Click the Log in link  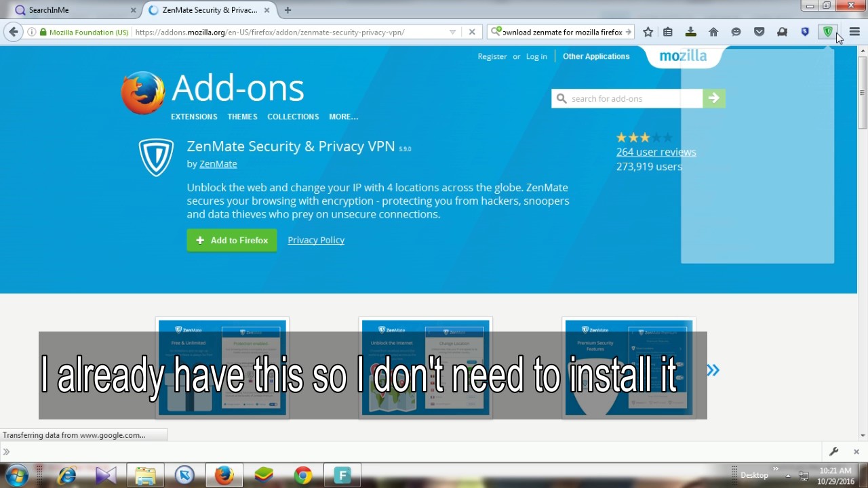click(536, 56)
